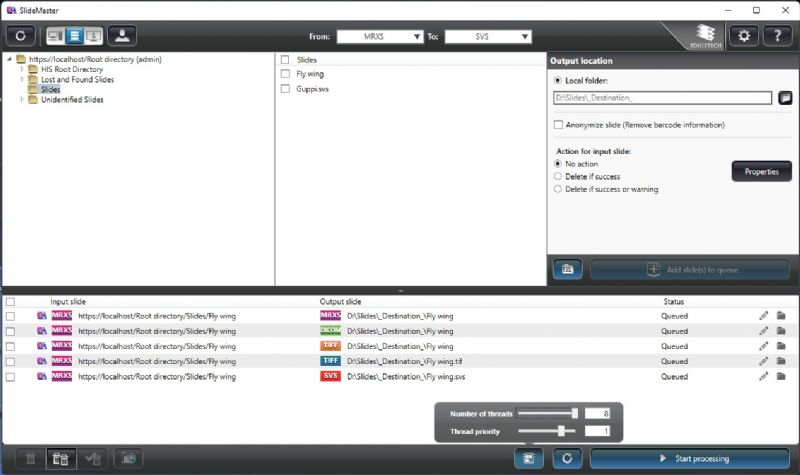Select Lost and Found Slides folder
Viewport: 800px width, 475px height.
click(x=78, y=80)
